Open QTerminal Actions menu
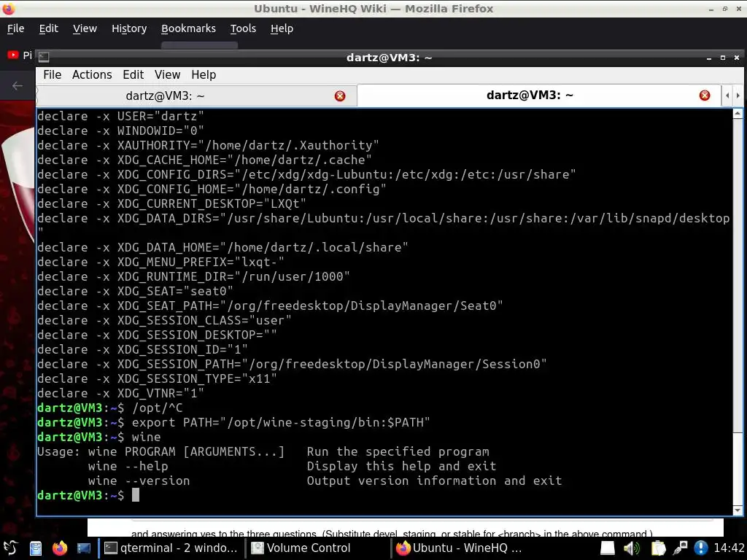747x560 pixels. pos(92,75)
